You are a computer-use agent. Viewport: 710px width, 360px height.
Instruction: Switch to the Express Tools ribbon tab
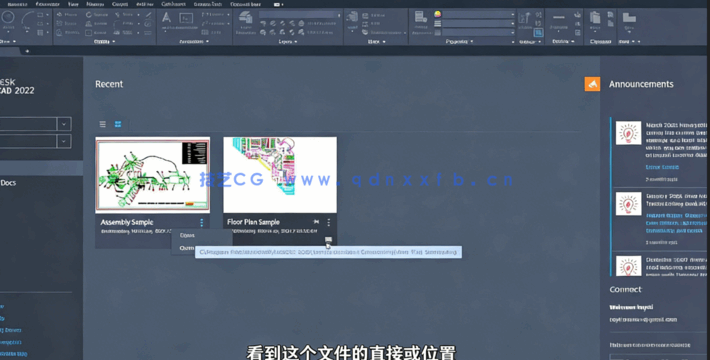pos(208,4)
